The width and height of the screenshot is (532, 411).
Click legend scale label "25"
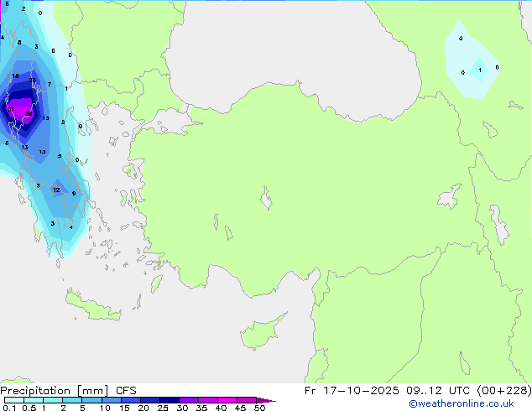pos(163,408)
